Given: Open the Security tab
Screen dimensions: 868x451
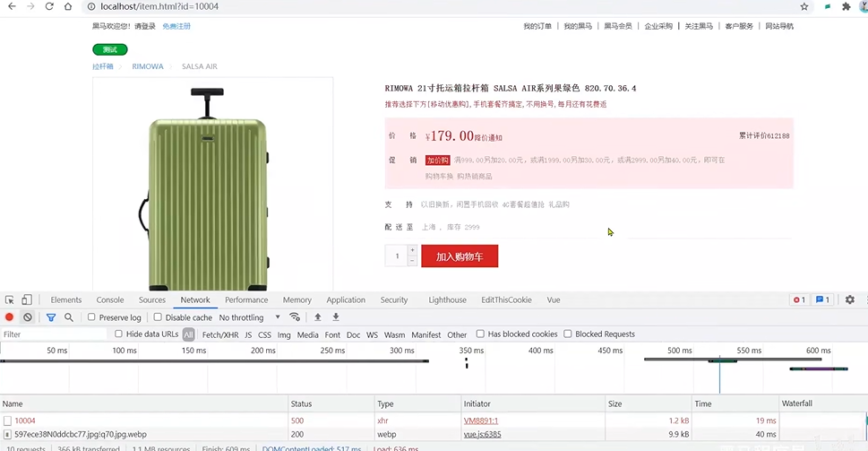Looking at the screenshot, I should (x=394, y=299).
